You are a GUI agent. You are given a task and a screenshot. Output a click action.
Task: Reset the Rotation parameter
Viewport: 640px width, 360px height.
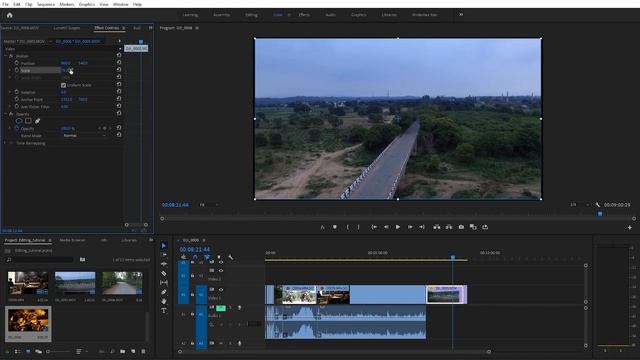(119, 92)
